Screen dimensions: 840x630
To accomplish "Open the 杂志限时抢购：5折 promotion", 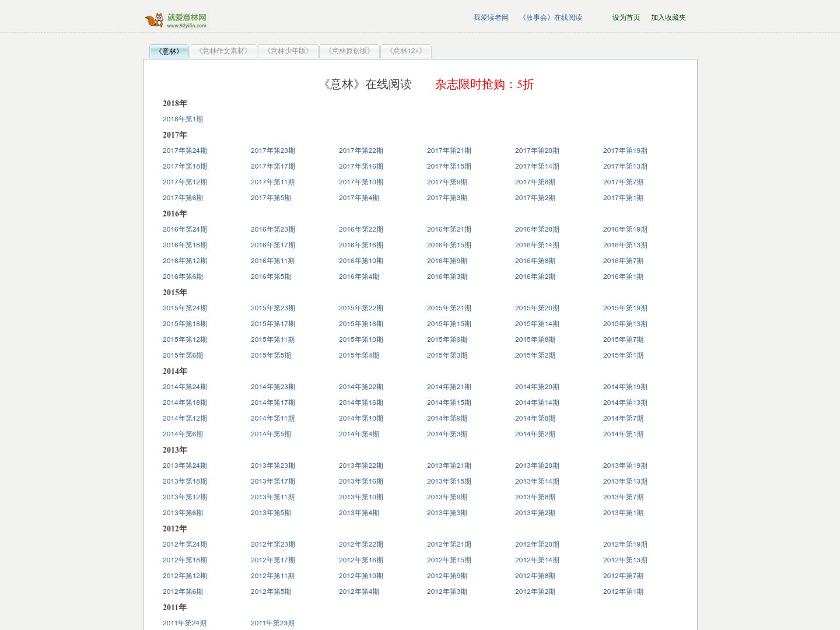I will (484, 84).
